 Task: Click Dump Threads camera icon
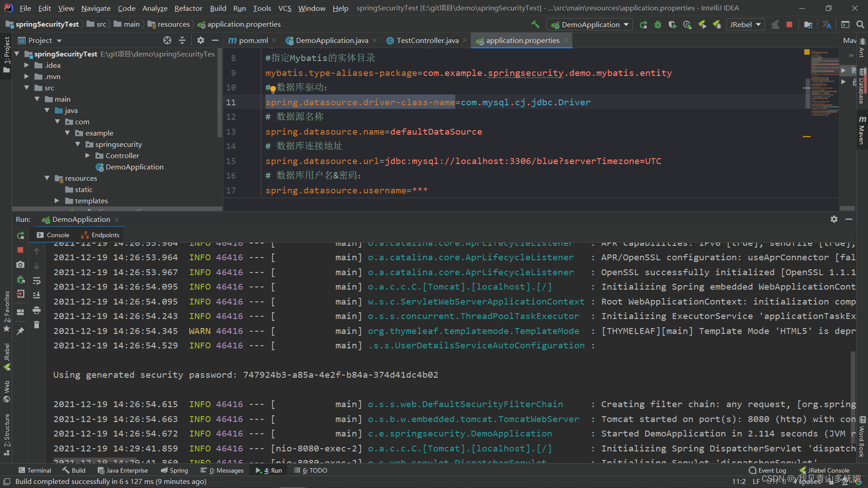coord(20,265)
